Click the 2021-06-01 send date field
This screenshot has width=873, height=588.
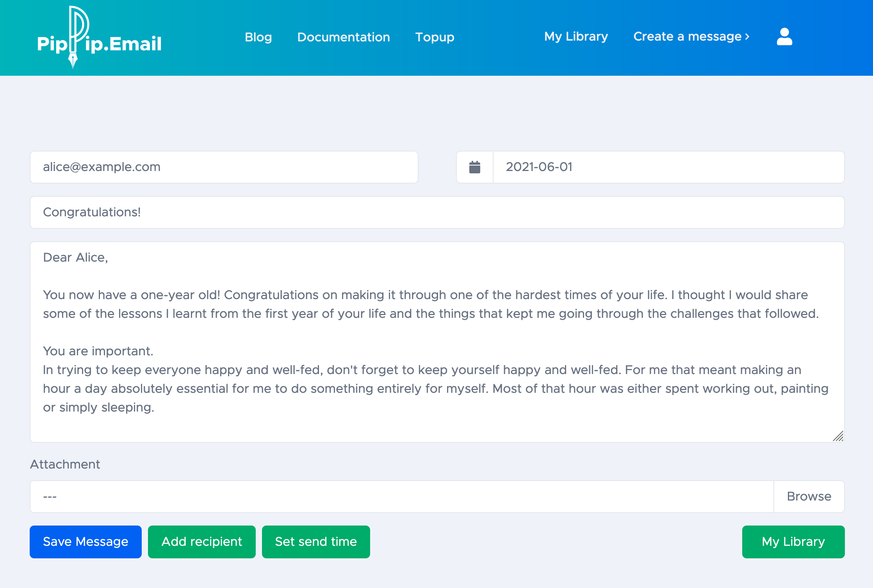pos(668,167)
